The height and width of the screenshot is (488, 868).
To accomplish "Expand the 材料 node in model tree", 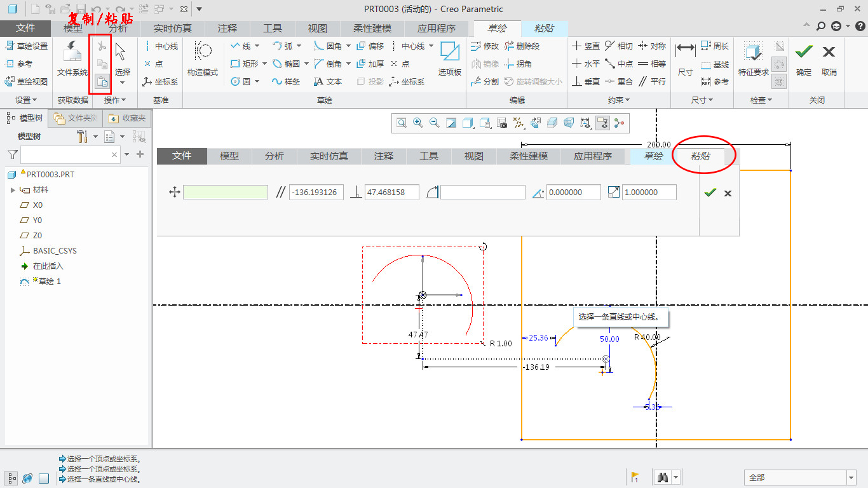I will pyautogui.click(x=13, y=190).
